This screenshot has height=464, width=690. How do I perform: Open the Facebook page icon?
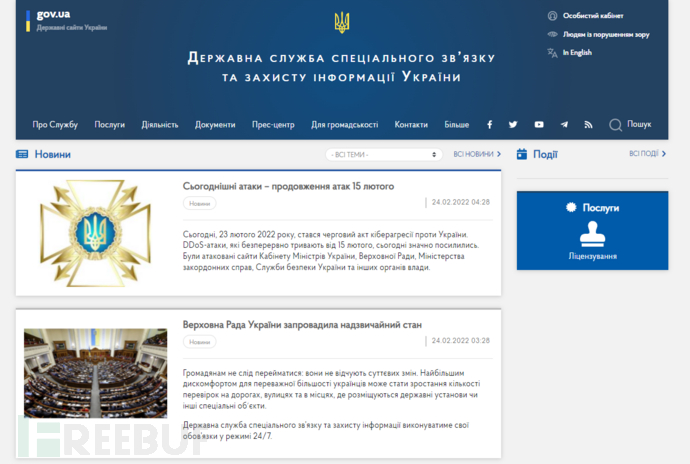pos(489,125)
